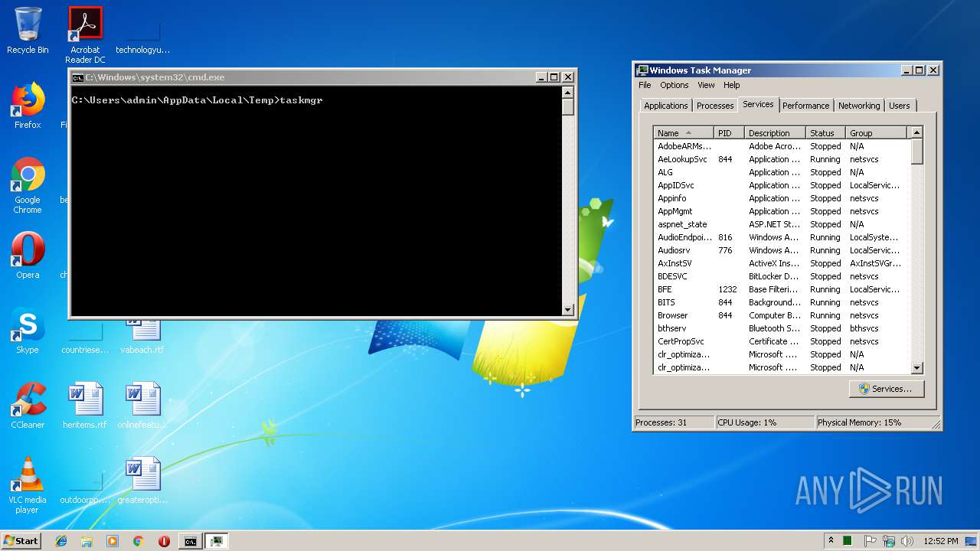The width and height of the screenshot is (980, 551).
Task: Select the VLC media player desktop icon
Action: pyautogui.click(x=28, y=485)
